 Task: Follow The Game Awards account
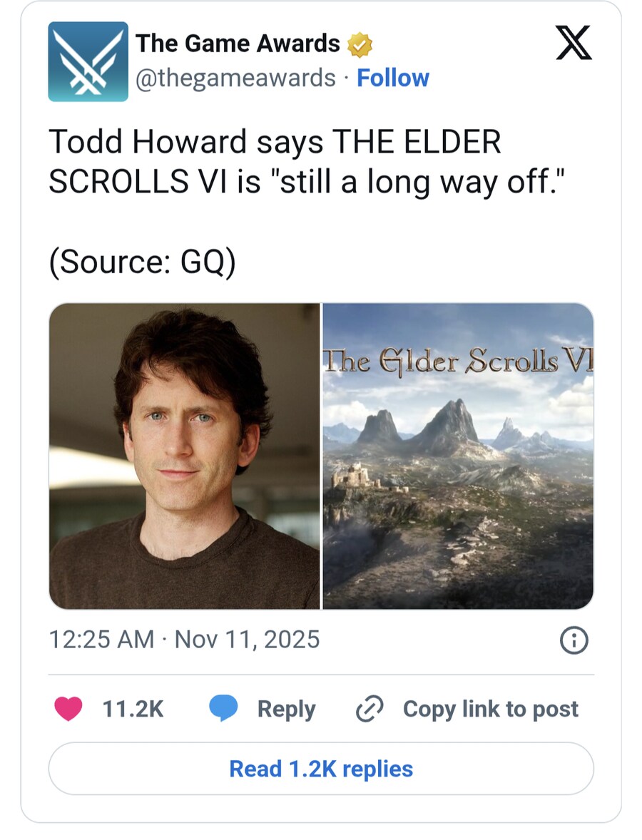(x=393, y=78)
